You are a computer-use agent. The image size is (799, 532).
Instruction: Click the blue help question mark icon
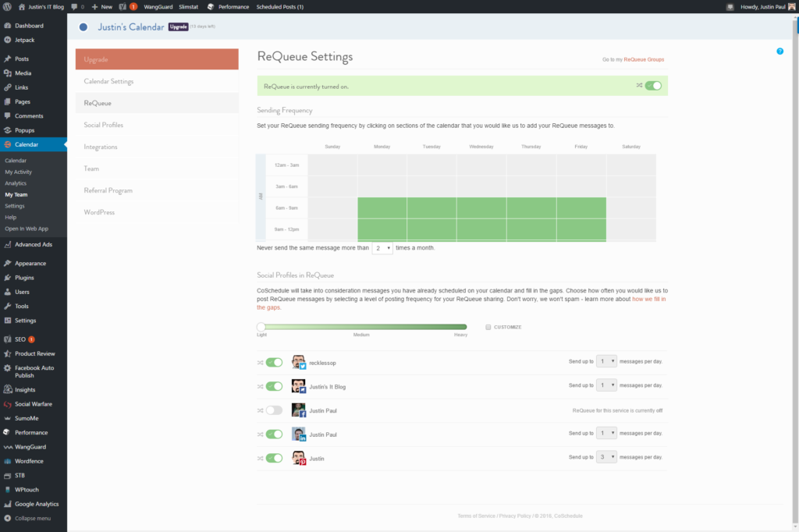[x=779, y=51]
